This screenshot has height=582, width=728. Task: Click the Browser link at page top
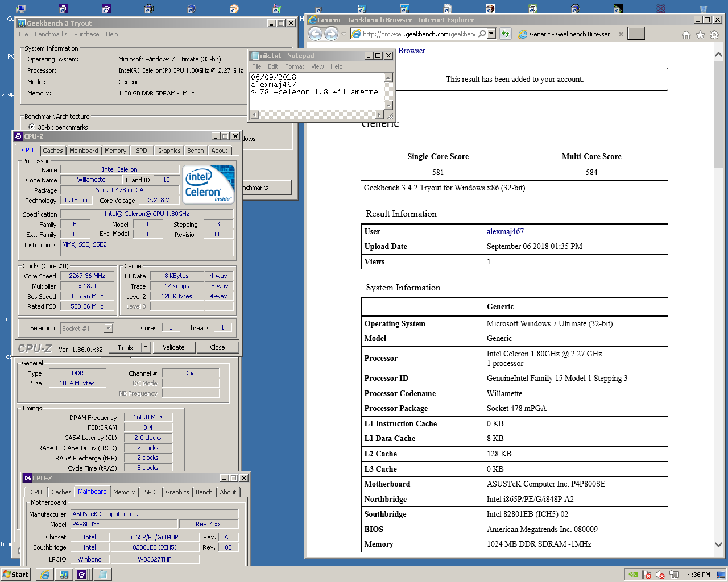point(412,51)
